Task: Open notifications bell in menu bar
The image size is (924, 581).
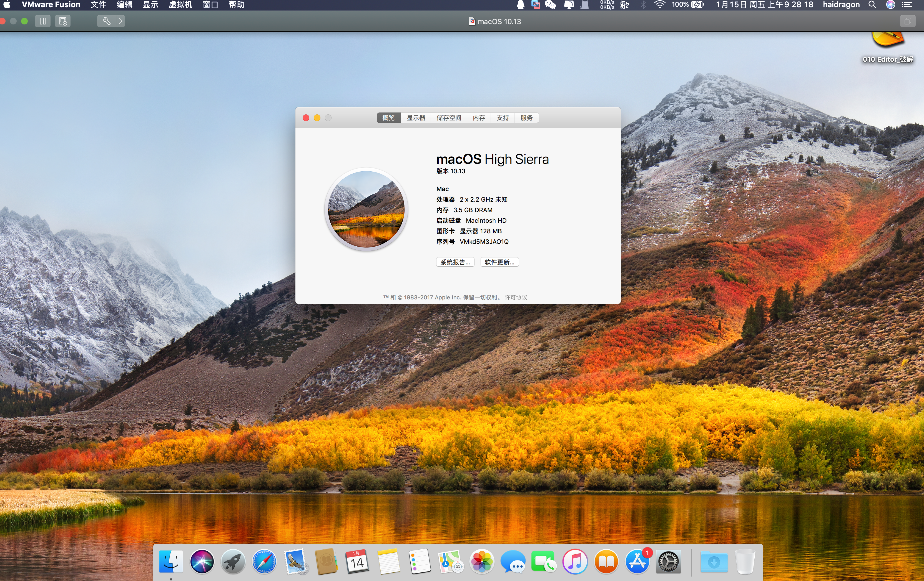Action: pos(521,5)
